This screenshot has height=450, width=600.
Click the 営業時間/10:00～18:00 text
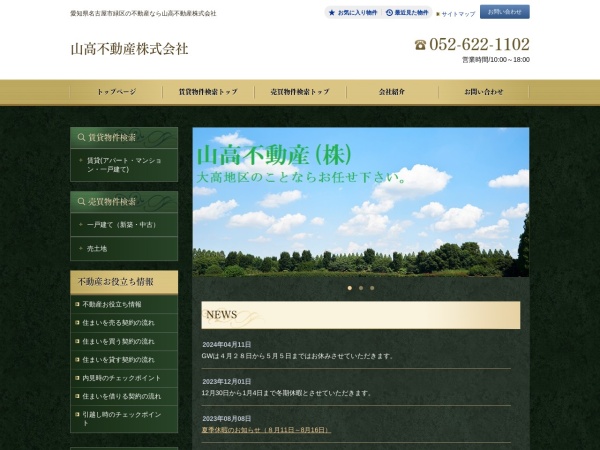point(496,60)
